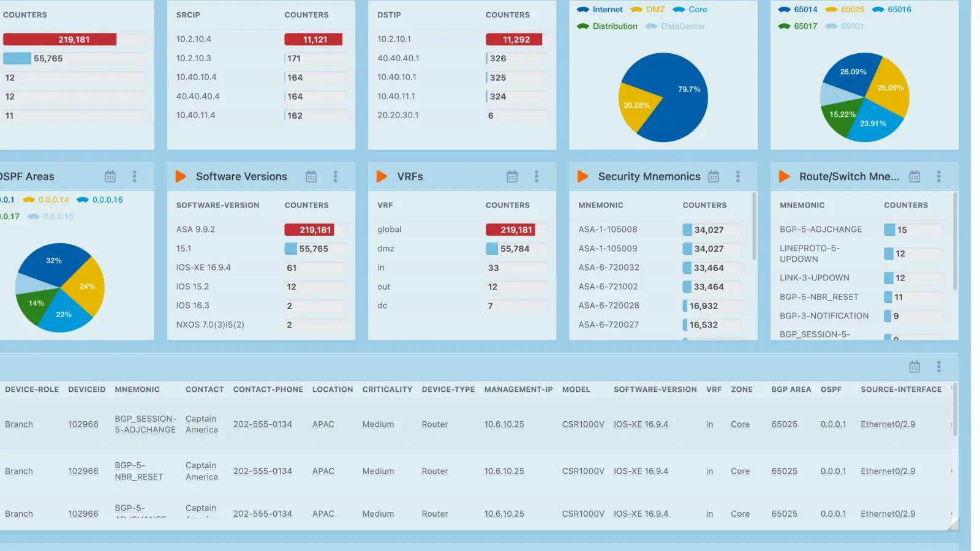980x551 pixels.
Task: Click the play icon on Route/Switch Mnemonics panel
Action: point(784,176)
